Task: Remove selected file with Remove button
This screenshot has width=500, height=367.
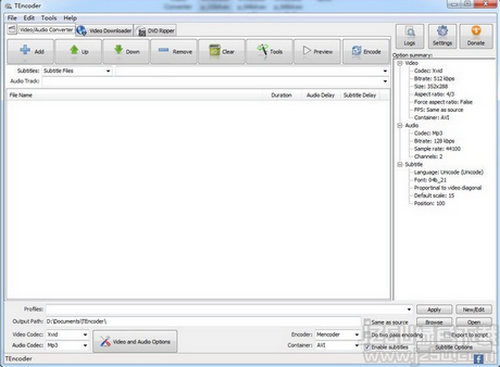Action: [174, 51]
